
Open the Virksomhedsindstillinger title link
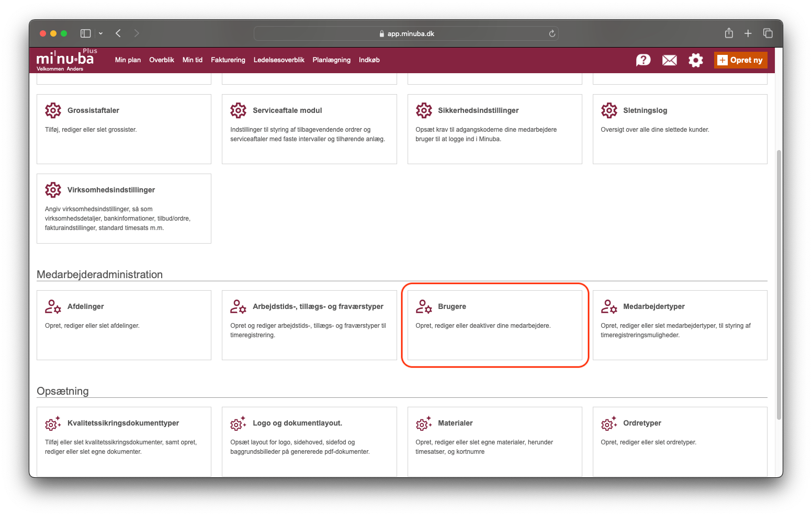[x=111, y=190]
